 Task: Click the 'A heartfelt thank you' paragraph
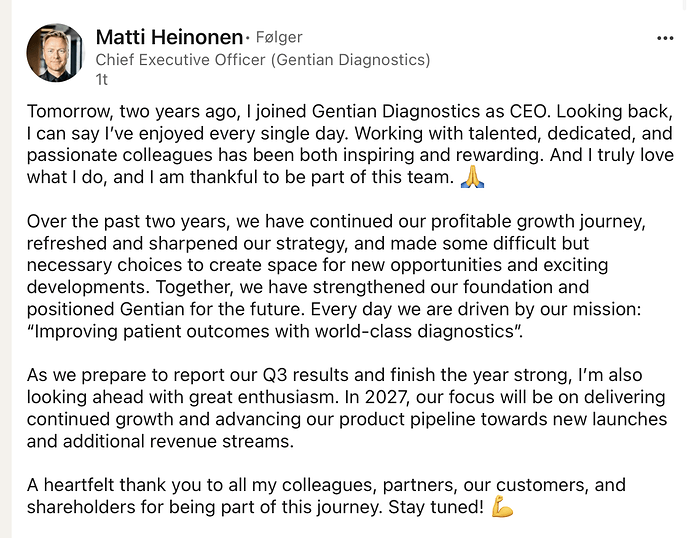pos(326,496)
